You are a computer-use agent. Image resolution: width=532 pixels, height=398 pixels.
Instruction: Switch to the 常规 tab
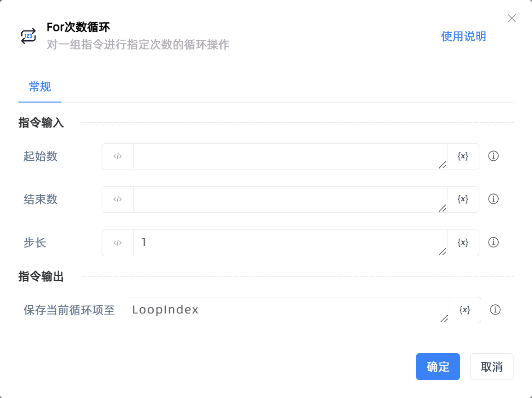point(40,87)
